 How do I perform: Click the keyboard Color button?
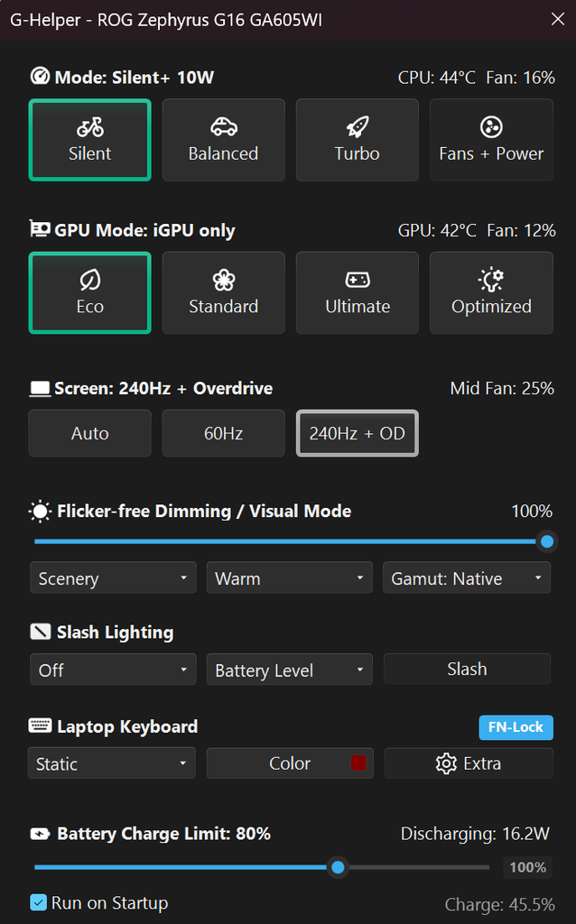point(290,763)
